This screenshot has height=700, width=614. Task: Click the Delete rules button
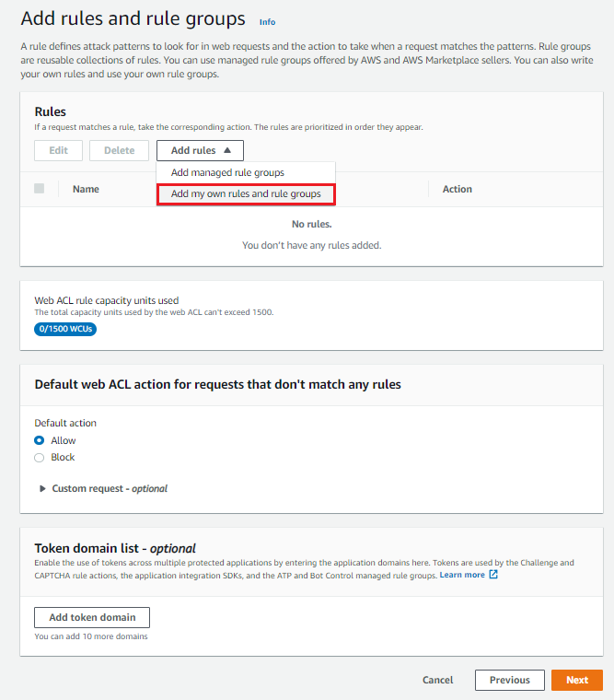119,150
